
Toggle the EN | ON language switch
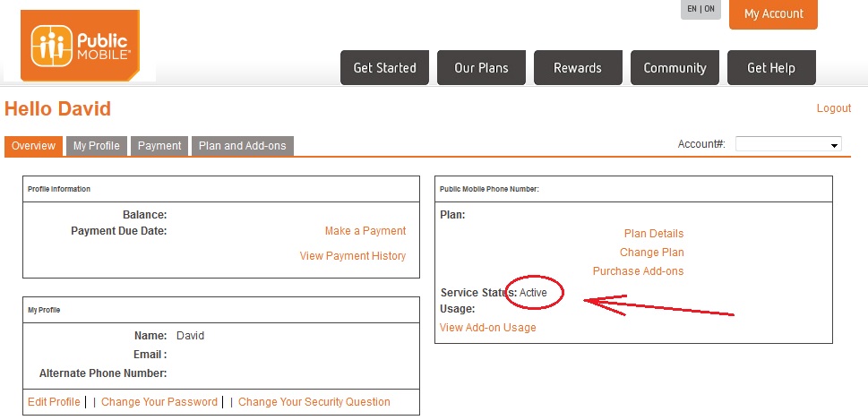700,9
